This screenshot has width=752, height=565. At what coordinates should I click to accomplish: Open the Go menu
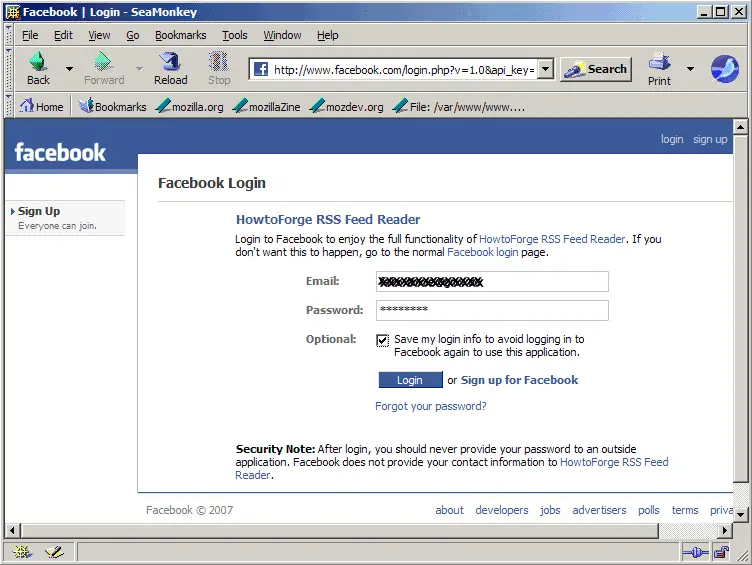click(132, 35)
